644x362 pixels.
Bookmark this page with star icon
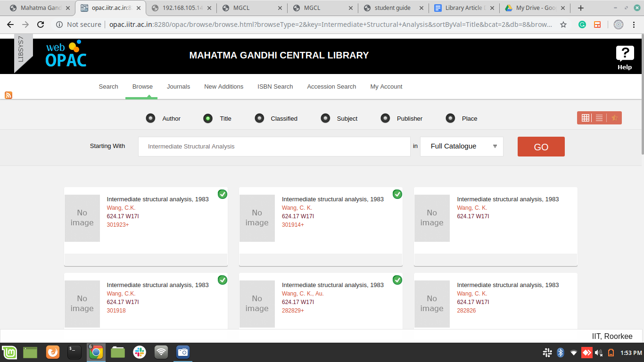tap(563, 25)
